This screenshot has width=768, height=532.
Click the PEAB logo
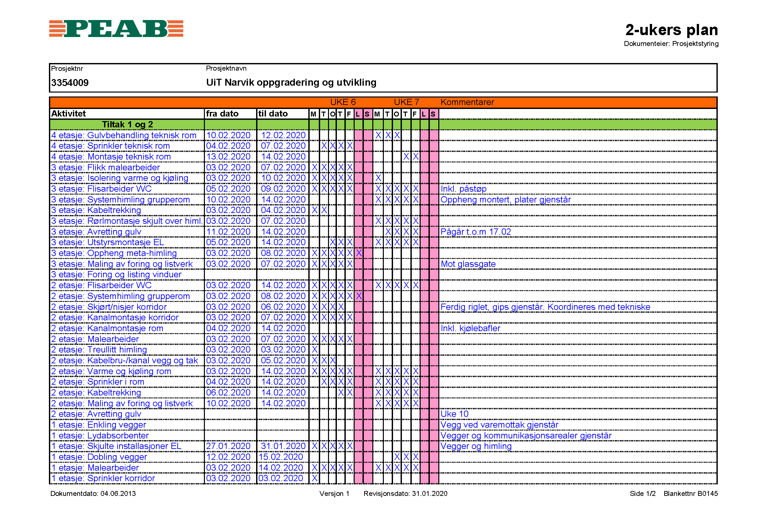click(x=116, y=28)
